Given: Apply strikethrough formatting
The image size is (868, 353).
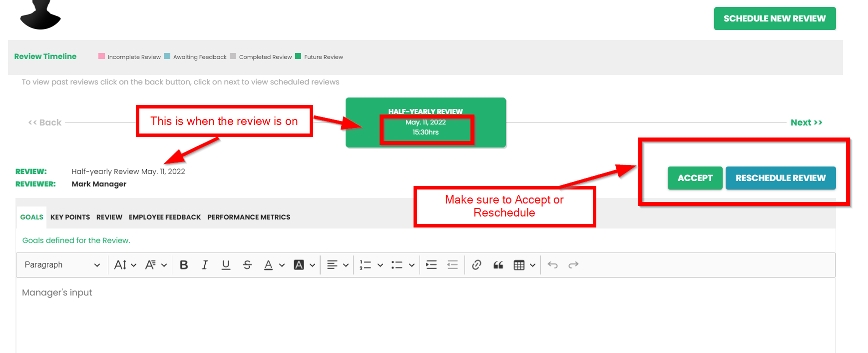Looking at the screenshot, I should coord(247,265).
